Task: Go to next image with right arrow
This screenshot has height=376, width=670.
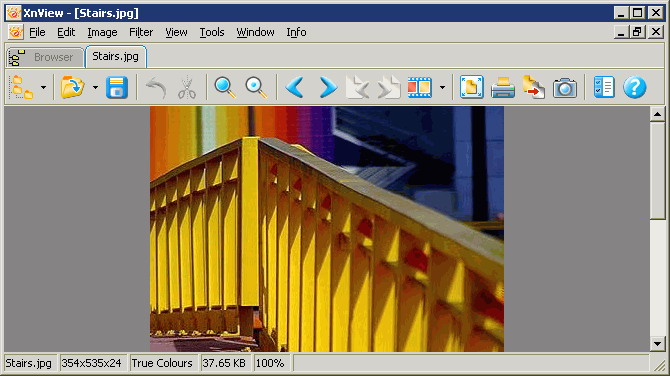Action: (328, 87)
